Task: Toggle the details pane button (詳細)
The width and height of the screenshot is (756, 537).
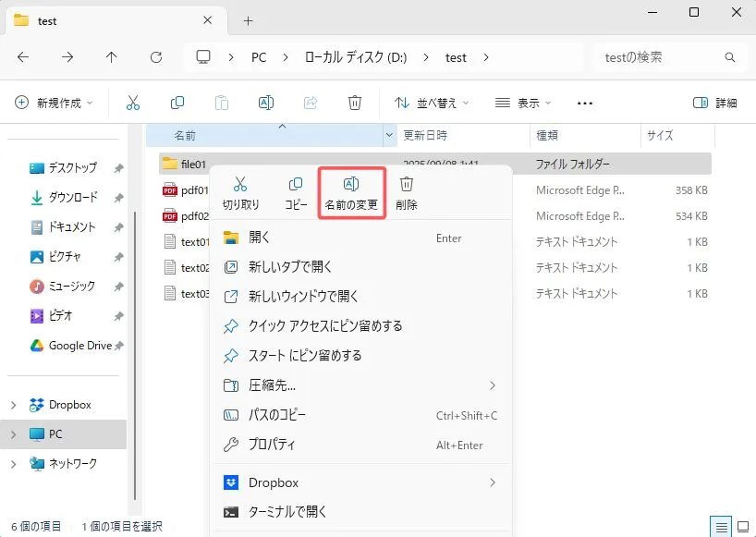Action: 714,103
